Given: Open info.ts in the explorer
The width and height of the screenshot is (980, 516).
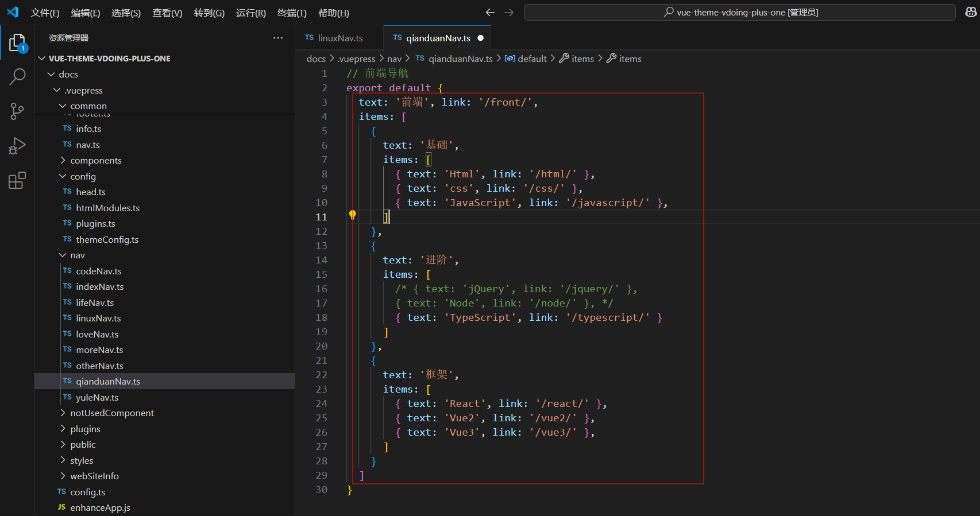Looking at the screenshot, I should coord(164,129).
